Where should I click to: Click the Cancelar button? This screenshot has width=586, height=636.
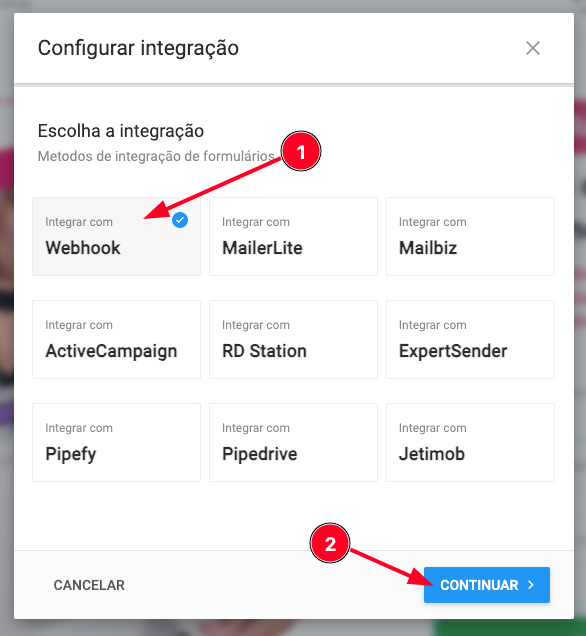(x=89, y=585)
